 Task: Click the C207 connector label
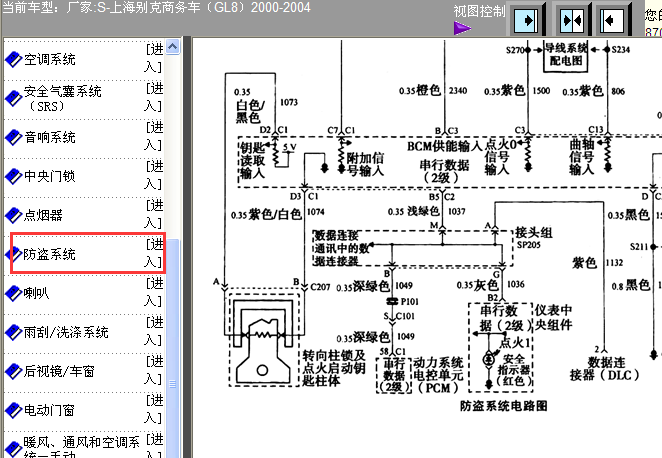[320, 287]
